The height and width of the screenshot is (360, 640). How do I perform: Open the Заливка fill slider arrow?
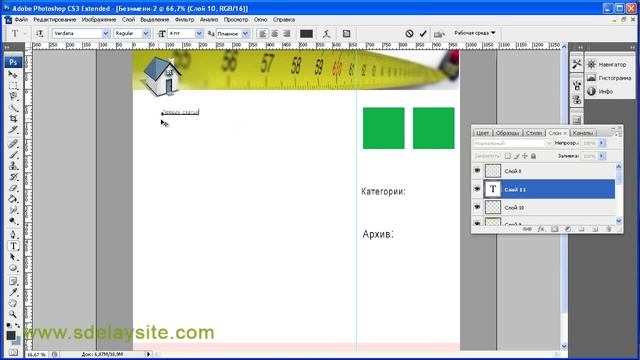[601, 156]
